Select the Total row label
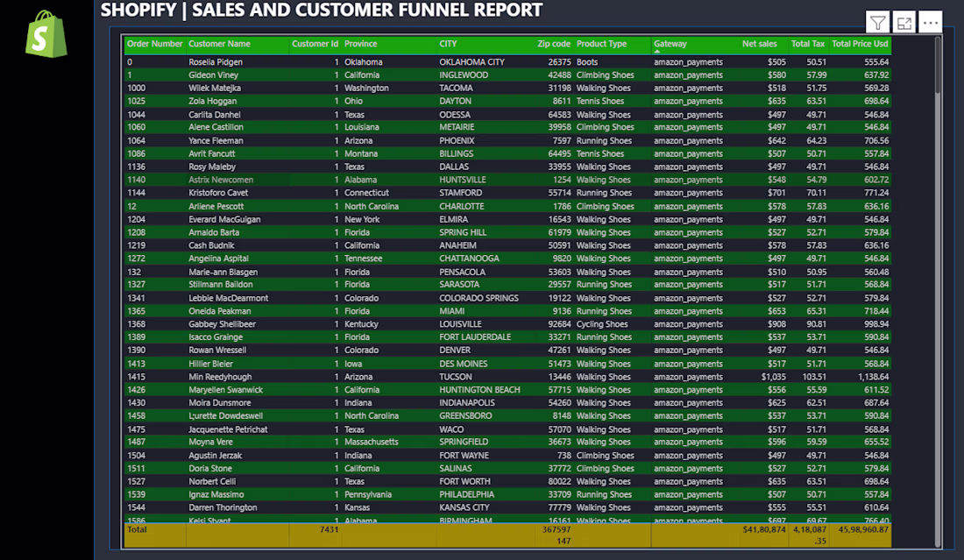 [137, 529]
